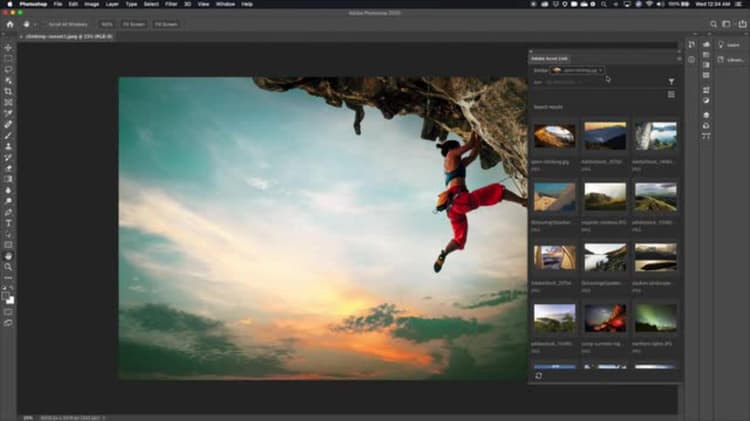Screen dimensions: 750x421
Task: Select the Move tool
Action: 8,47
